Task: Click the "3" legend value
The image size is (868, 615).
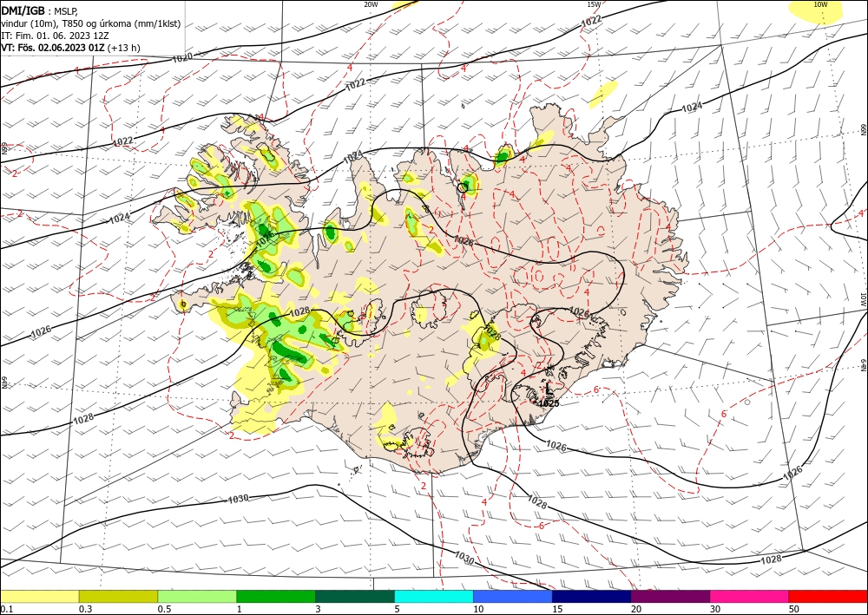Action: [319, 609]
